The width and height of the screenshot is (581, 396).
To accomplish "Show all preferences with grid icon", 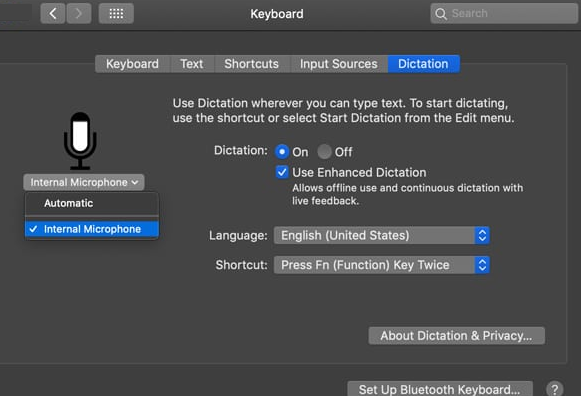I will point(116,14).
